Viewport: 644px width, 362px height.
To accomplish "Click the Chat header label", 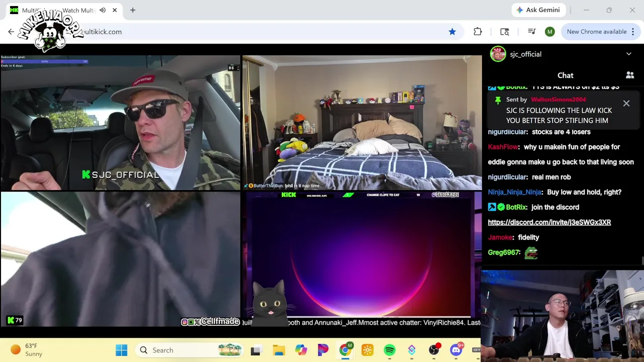I will [566, 75].
